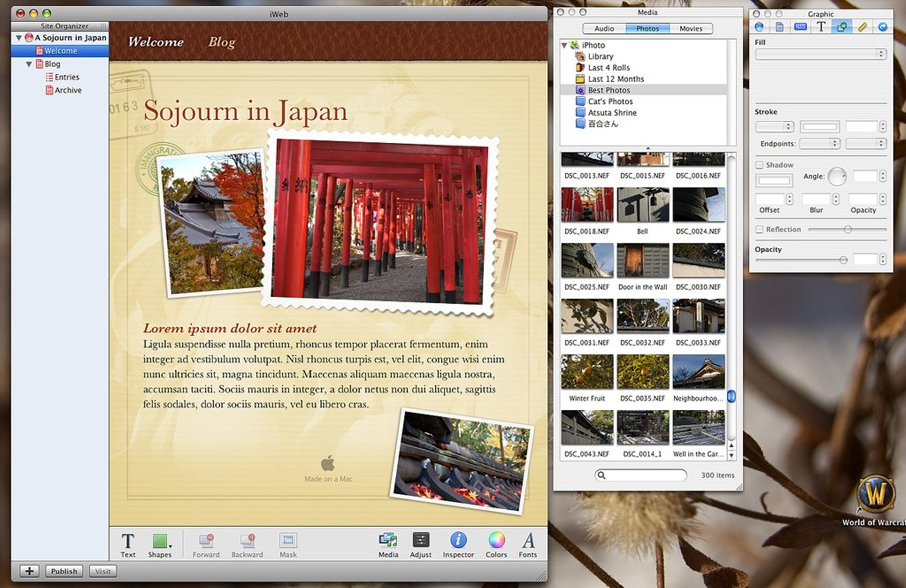Click the Publish button
Screen dimensions: 906x588
click(x=64, y=571)
